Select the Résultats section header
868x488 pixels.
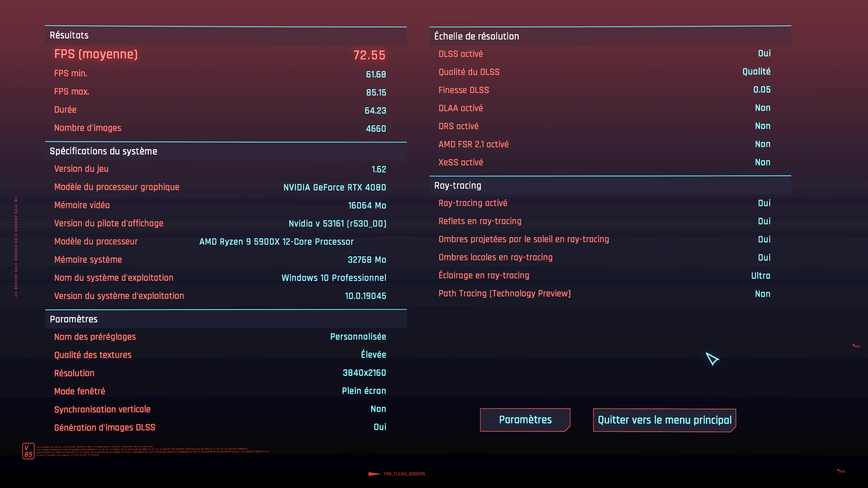(x=69, y=35)
